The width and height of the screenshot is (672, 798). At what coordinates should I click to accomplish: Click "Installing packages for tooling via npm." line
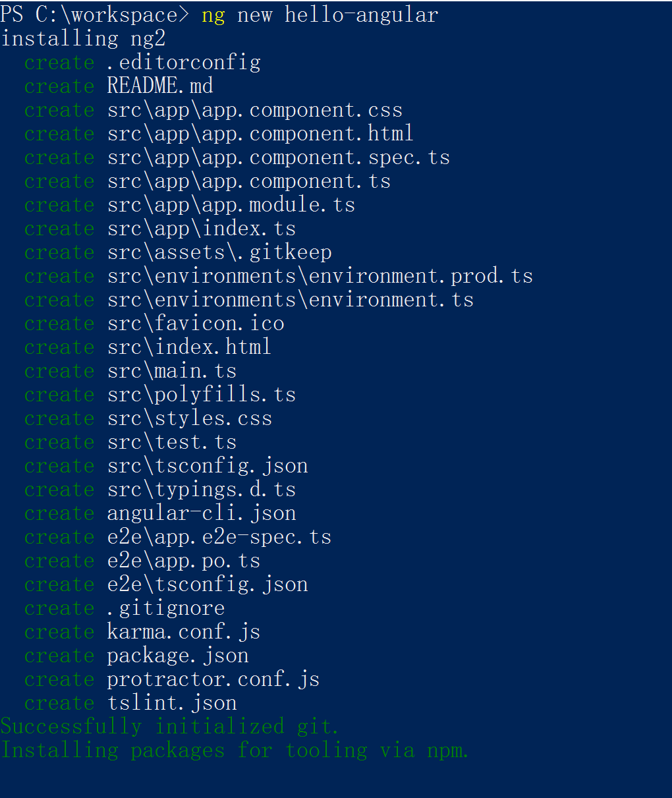(235, 751)
